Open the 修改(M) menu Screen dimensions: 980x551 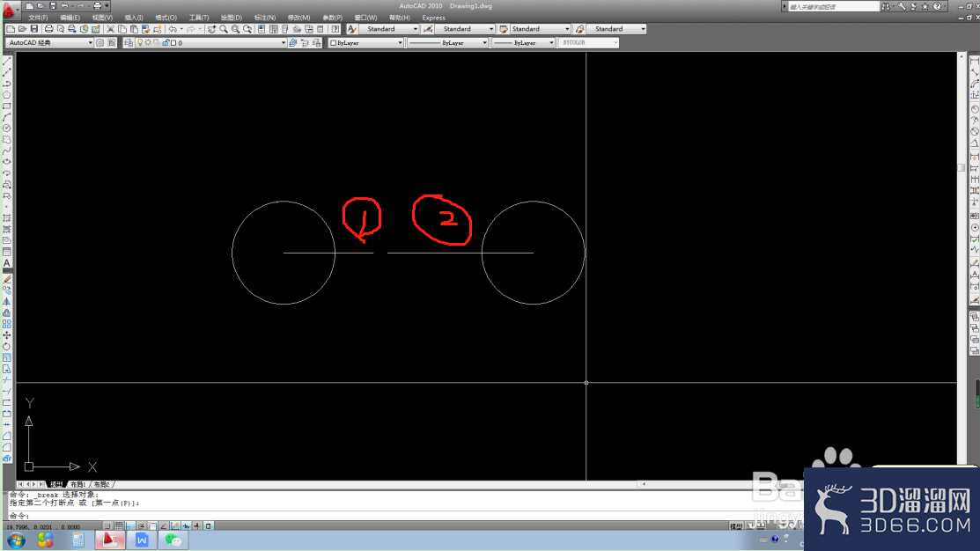coord(298,18)
